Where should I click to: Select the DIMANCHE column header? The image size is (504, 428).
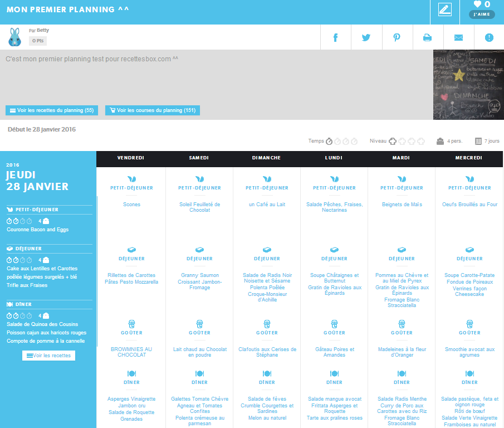click(x=266, y=158)
